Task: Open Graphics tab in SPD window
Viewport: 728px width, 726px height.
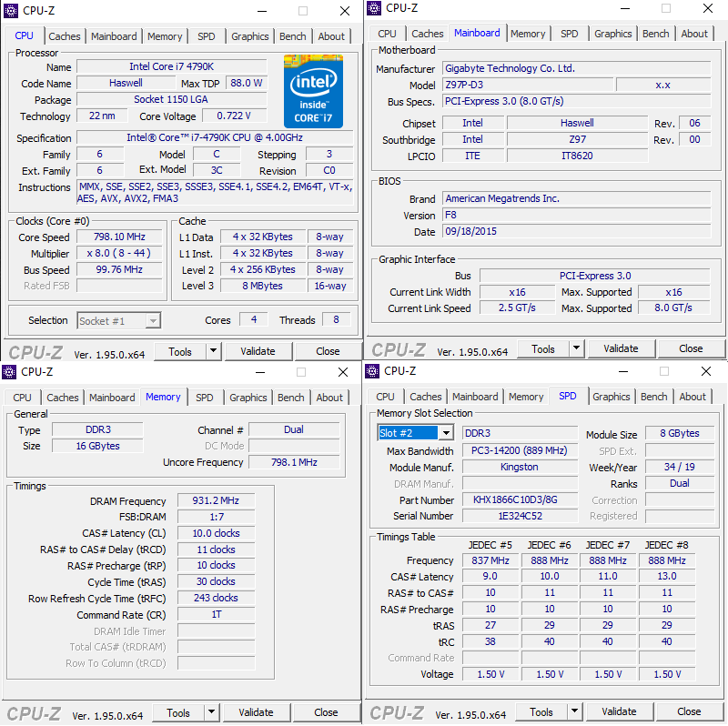Action: (611, 397)
